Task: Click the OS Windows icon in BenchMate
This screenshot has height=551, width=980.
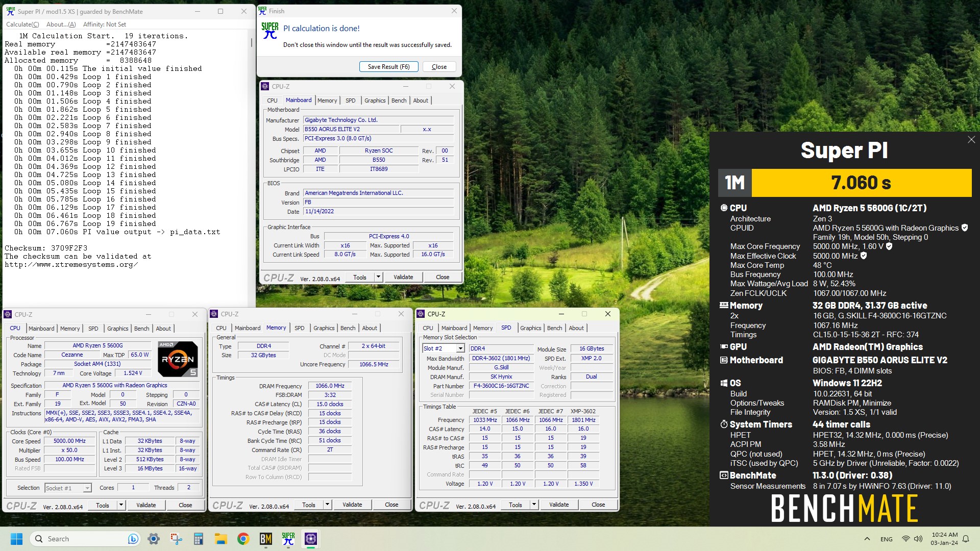Action: tap(724, 383)
